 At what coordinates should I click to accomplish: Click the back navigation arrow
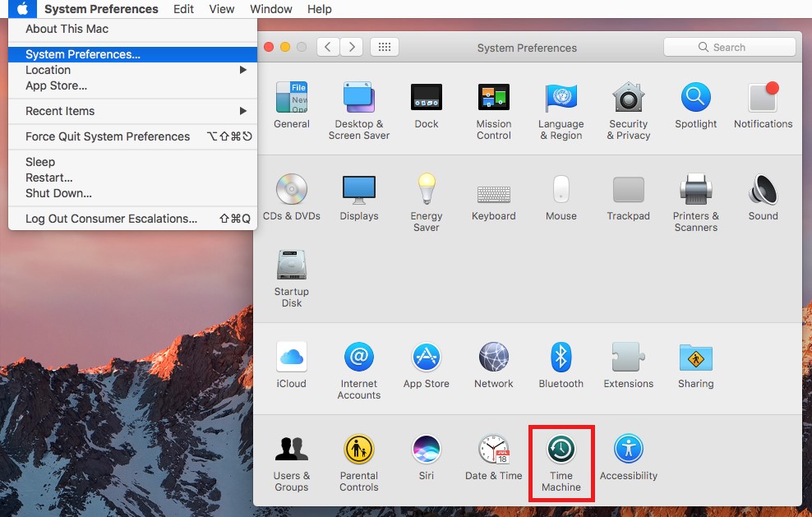coord(328,47)
